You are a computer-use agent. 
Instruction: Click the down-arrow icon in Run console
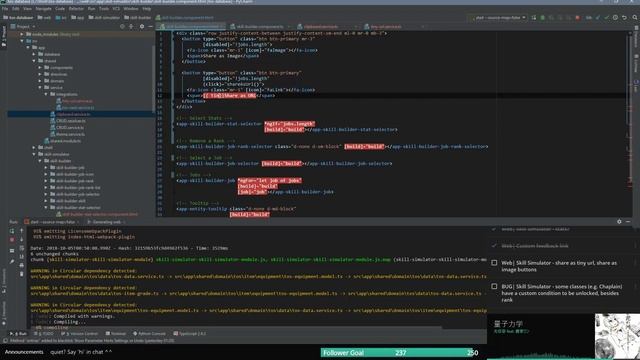coord(22,240)
